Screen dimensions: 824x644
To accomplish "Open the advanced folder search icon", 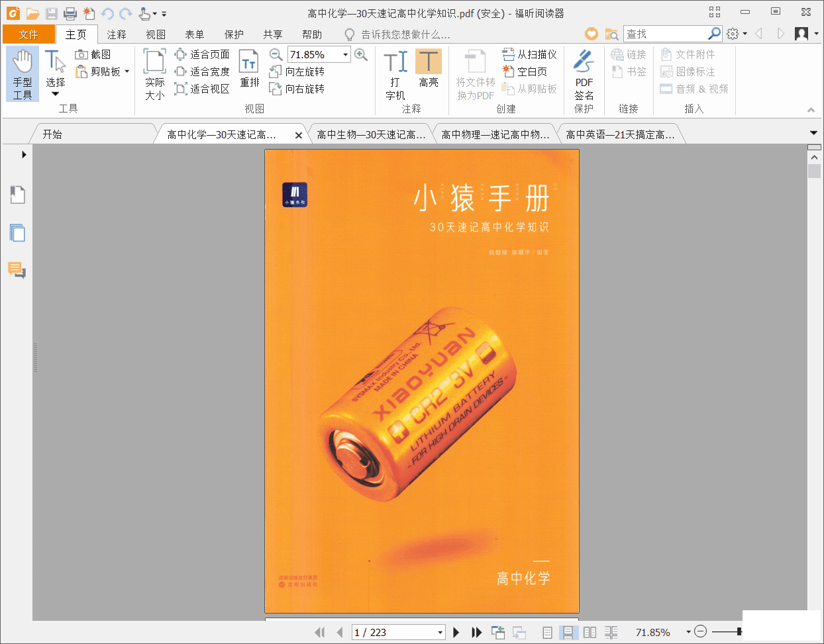I will tap(611, 34).
